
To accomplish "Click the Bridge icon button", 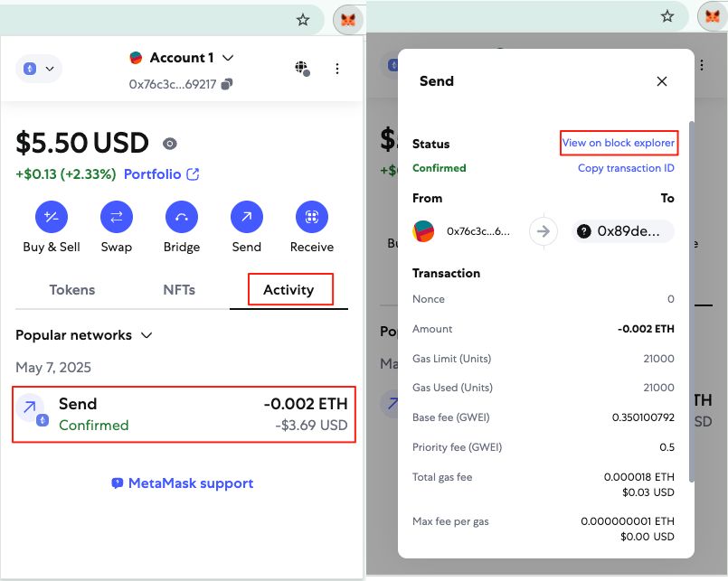I will pyautogui.click(x=181, y=217).
